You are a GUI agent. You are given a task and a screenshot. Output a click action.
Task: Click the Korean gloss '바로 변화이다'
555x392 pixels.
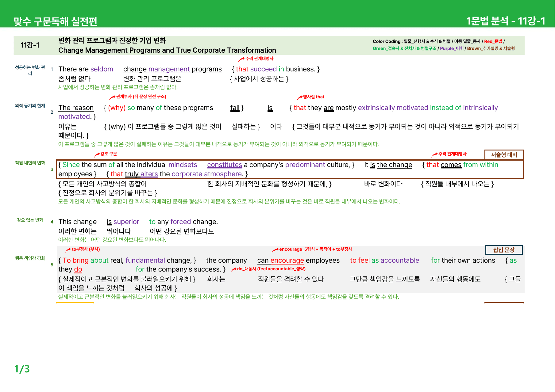point(383,184)
